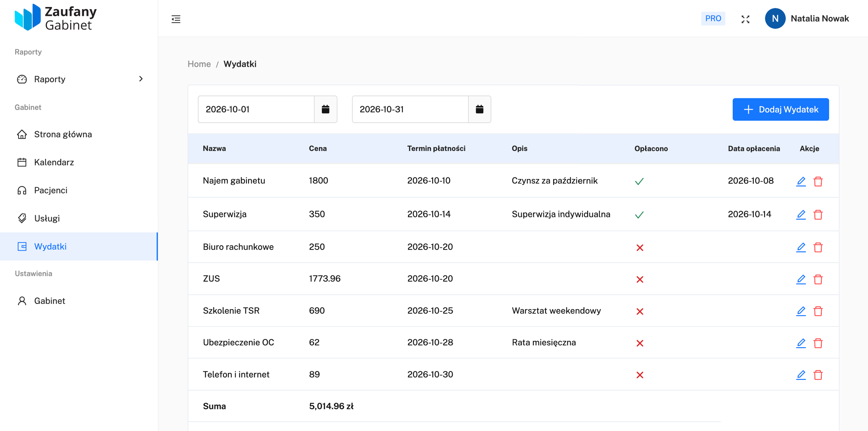Open the Usługi page
This screenshot has width=868, height=431.
click(79, 218)
